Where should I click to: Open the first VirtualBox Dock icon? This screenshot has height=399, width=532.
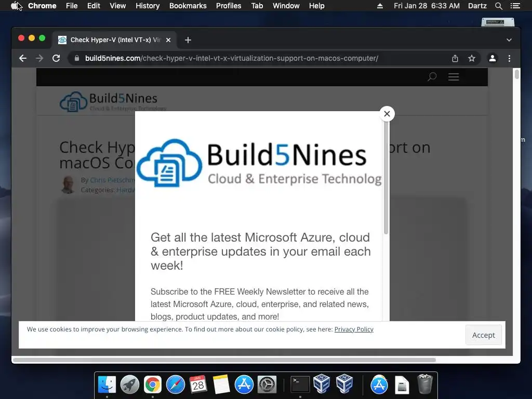(322, 384)
